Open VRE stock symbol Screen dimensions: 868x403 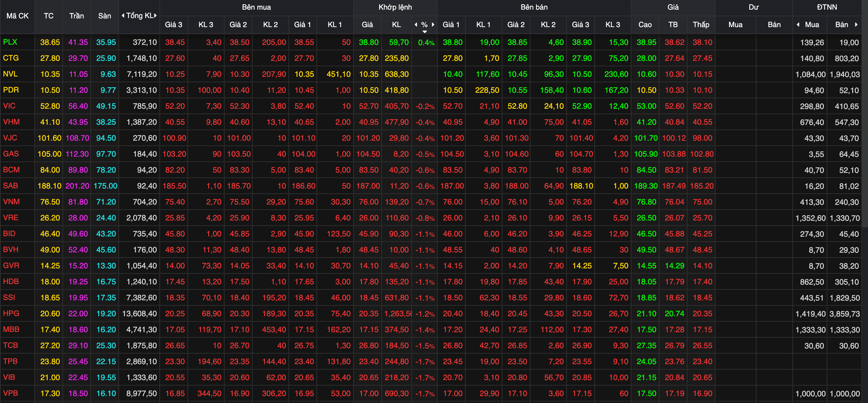click(x=11, y=217)
